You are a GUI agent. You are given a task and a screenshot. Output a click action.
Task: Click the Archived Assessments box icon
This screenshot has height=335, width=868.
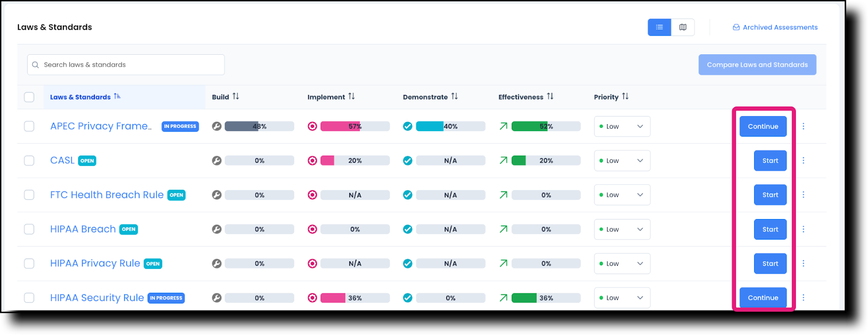click(736, 27)
